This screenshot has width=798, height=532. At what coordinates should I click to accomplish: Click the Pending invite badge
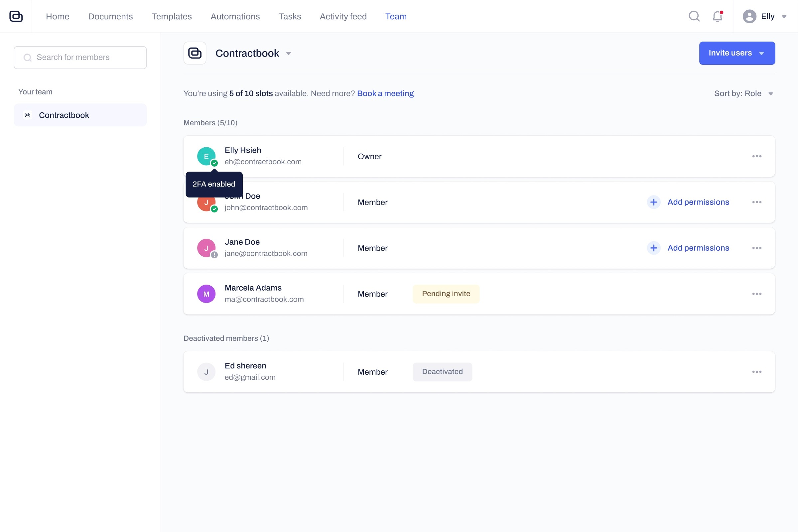pyautogui.click(x=446, y=294)
